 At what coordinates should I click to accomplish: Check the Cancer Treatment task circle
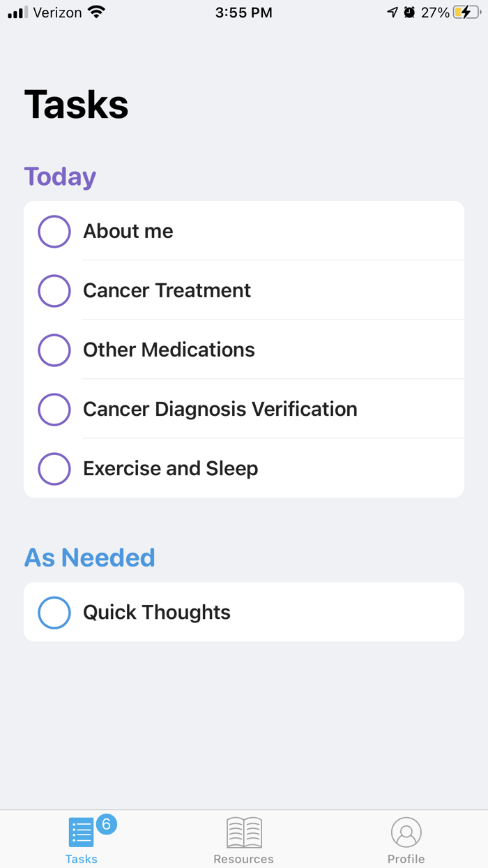[54, 290]
